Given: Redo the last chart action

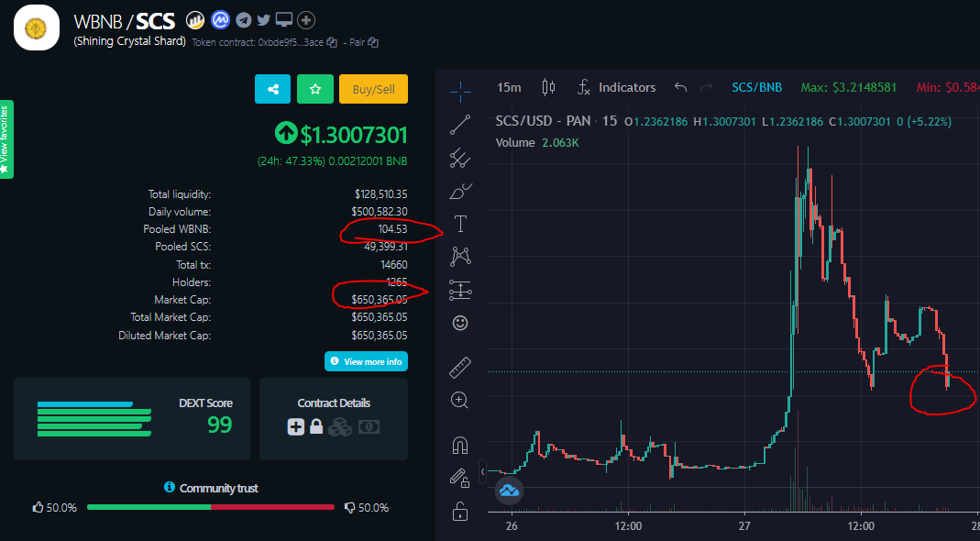Looking at the screenshot, I should coord(706,87).
